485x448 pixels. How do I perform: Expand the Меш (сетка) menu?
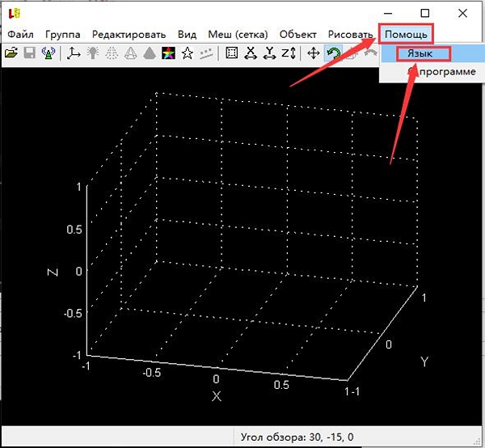point(238,34)
